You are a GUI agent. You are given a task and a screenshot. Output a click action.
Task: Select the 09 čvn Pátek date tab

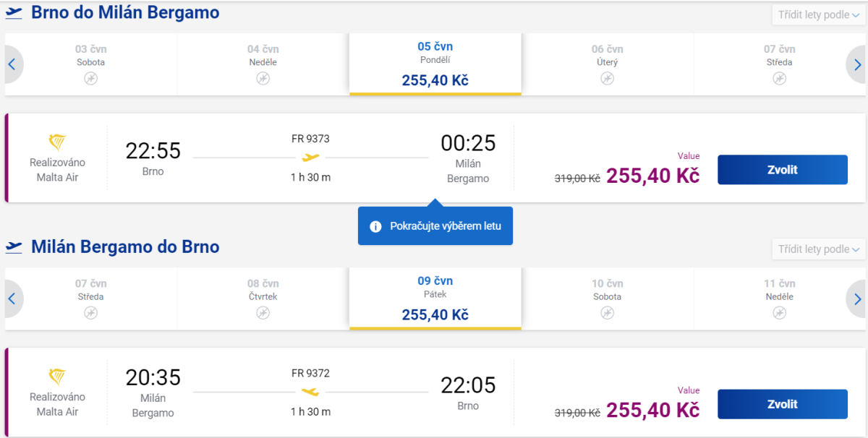(435, 298)
